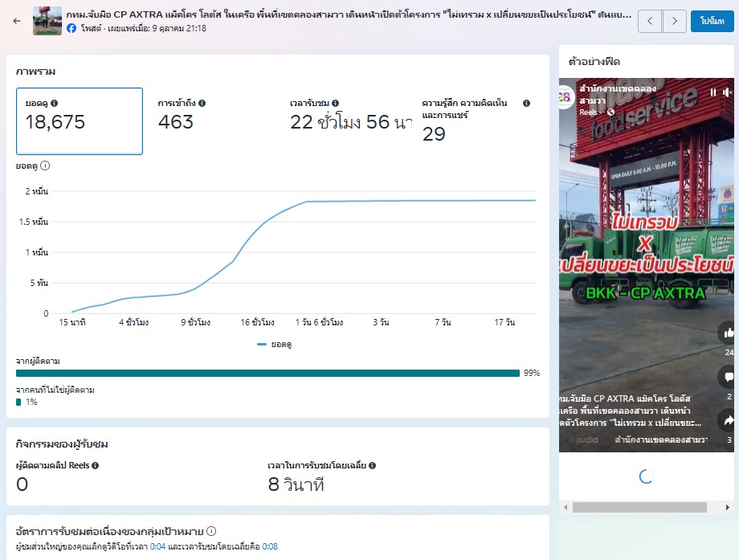Click the back arrow at top left

[17, 21]
